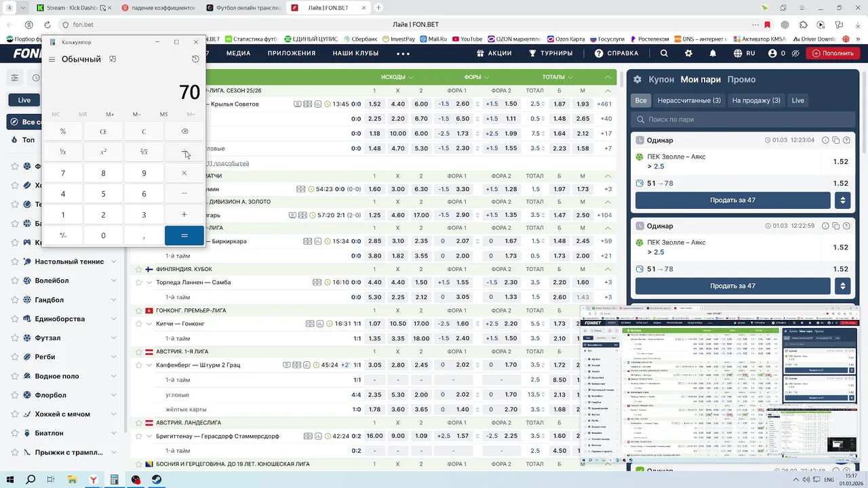The width and height of the screenshot is (868, 488).
Task: Open notifications bell in FON.BET header
Action: [x=713, y=54]
